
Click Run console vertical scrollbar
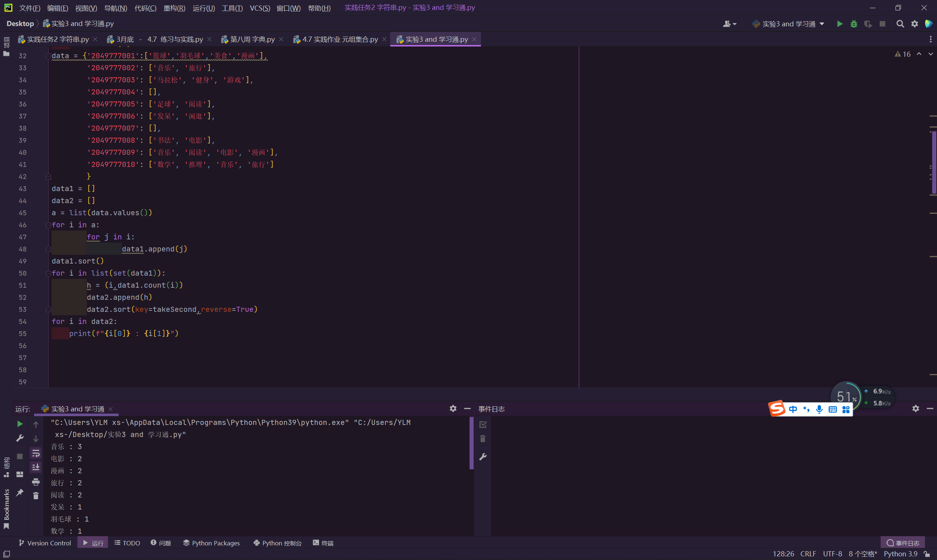coord(471,443)
